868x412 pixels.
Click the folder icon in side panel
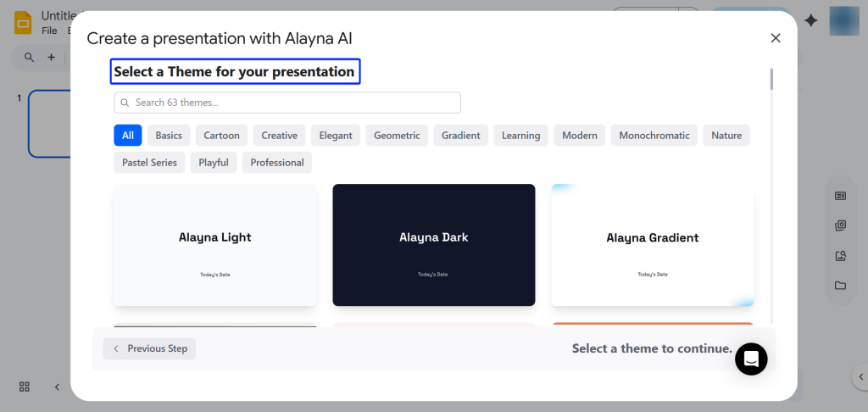coord(840,286)
